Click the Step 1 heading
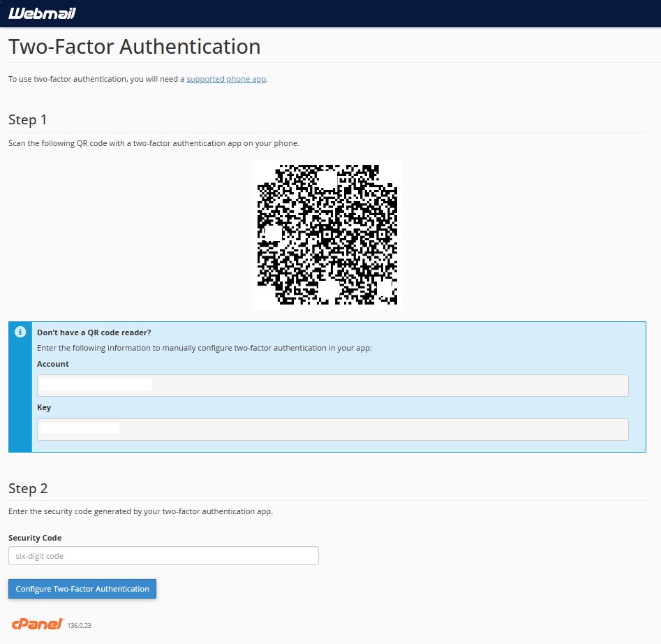Image resolution: width=661 pixels, height=644 pixels. click(x=27, y=119)
